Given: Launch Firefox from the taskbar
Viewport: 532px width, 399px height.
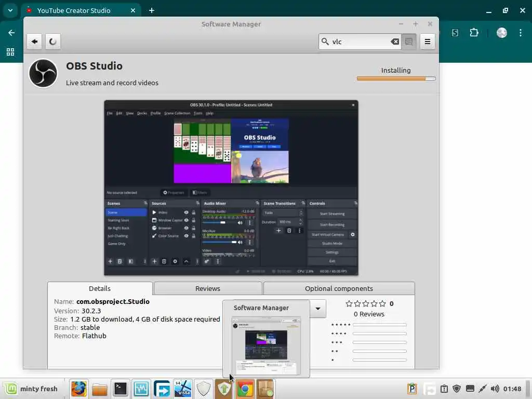Looking at the screenshot, I should [79, 389].
